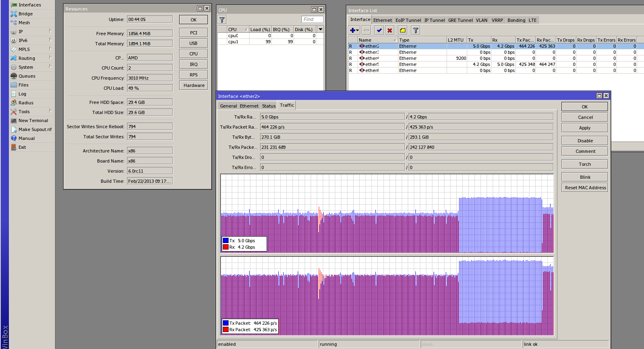Click the Blink button
The width and height of the screenshot is (644, 349).
pos(585,177)
